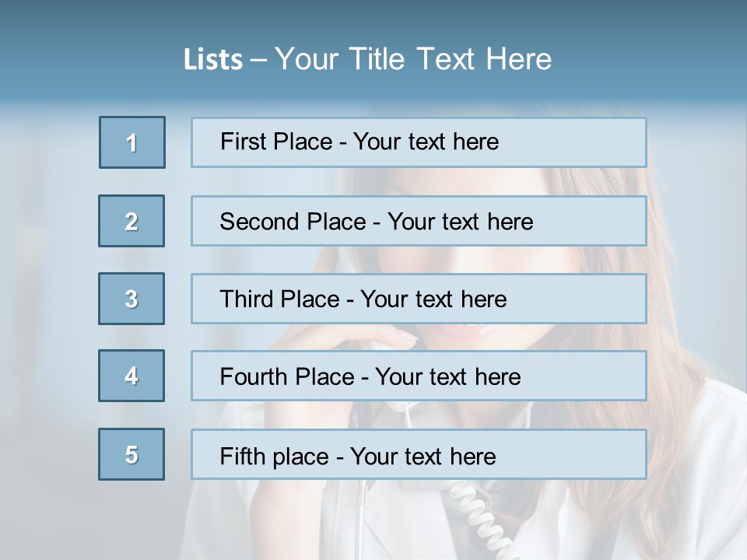This screenshot has width=747, height=560.
Task: Select the number 4 square
Action: [132, 376]
